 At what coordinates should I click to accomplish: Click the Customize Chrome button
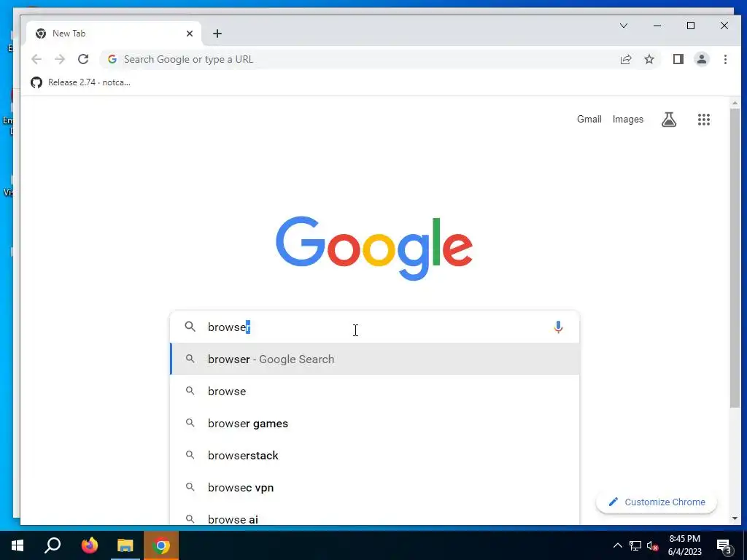click(657, 502)
